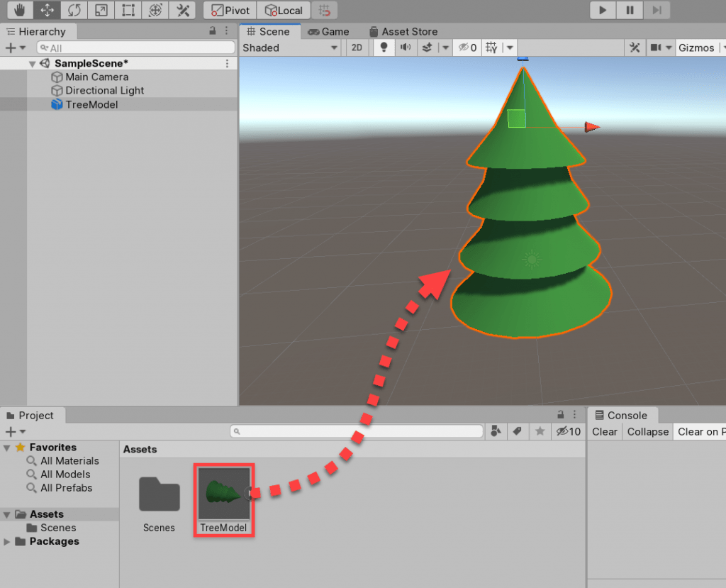Toggle 2D view mode

pos(357,48)
